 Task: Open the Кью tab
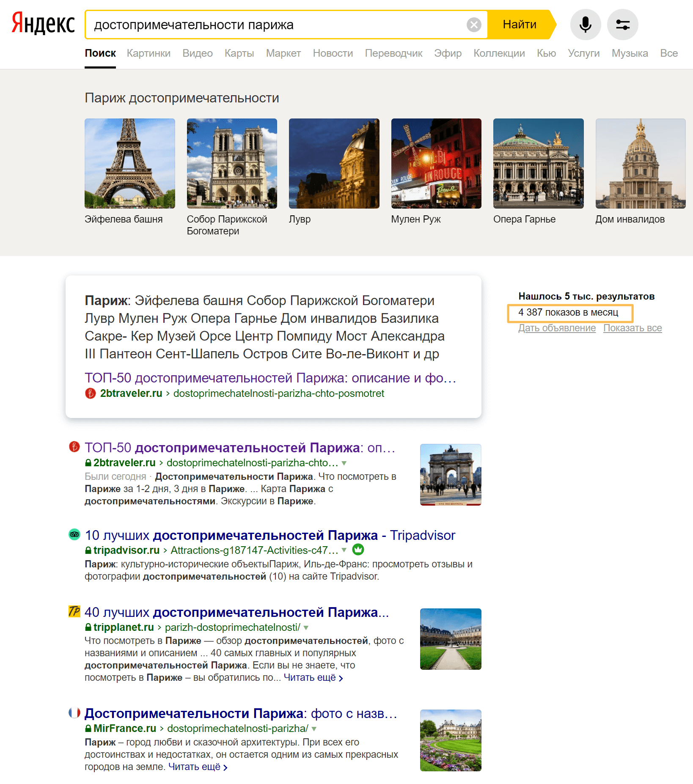click(546, 53)
